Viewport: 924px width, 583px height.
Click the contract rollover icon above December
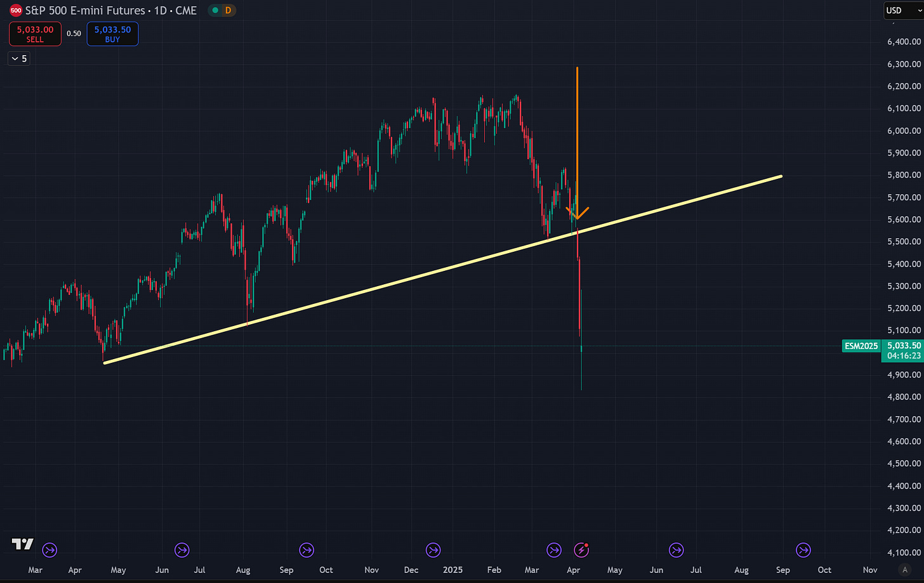pyautogui.click(x=433, y=549)
